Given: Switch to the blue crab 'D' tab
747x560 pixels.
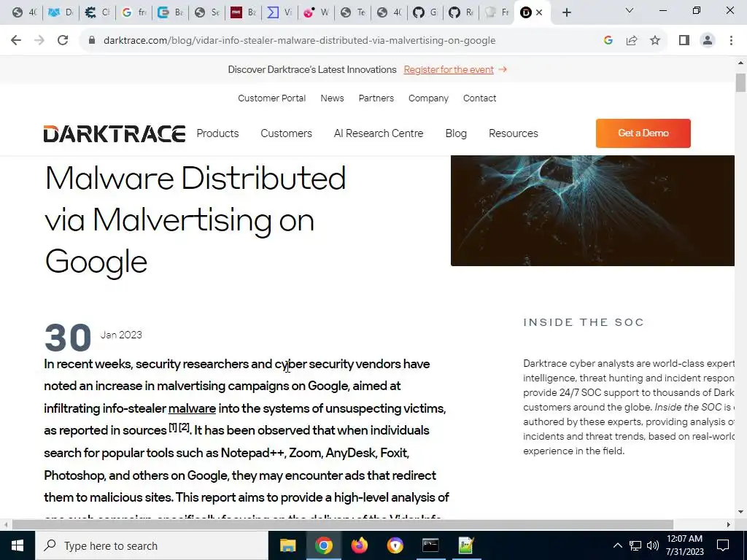Looking at the screenshot, I should pos(61,13).
